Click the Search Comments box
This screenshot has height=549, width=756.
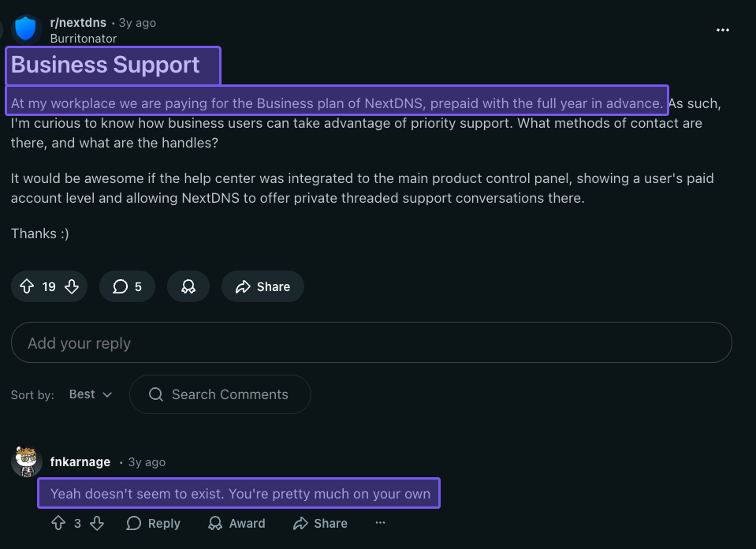pos(220,394)
